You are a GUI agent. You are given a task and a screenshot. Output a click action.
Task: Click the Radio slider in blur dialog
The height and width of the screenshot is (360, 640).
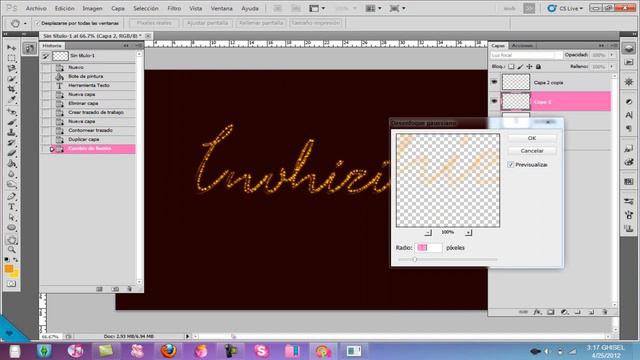415,259
